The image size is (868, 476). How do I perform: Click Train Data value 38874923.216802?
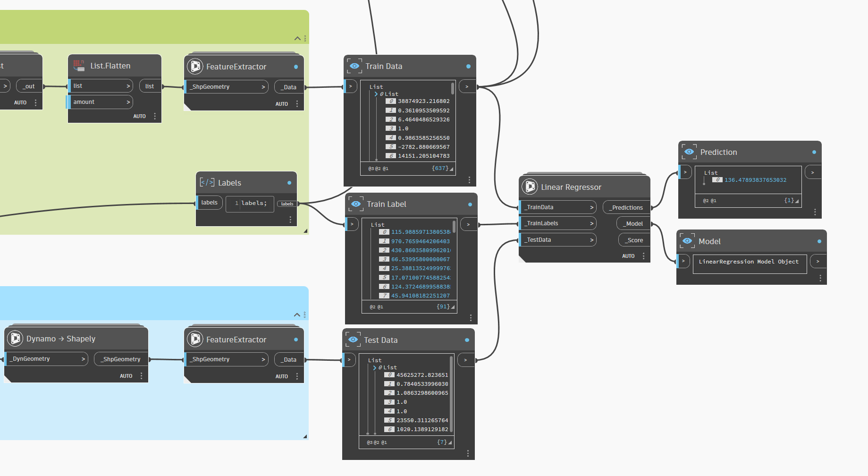pyautogui.click(x=423, y=101)
